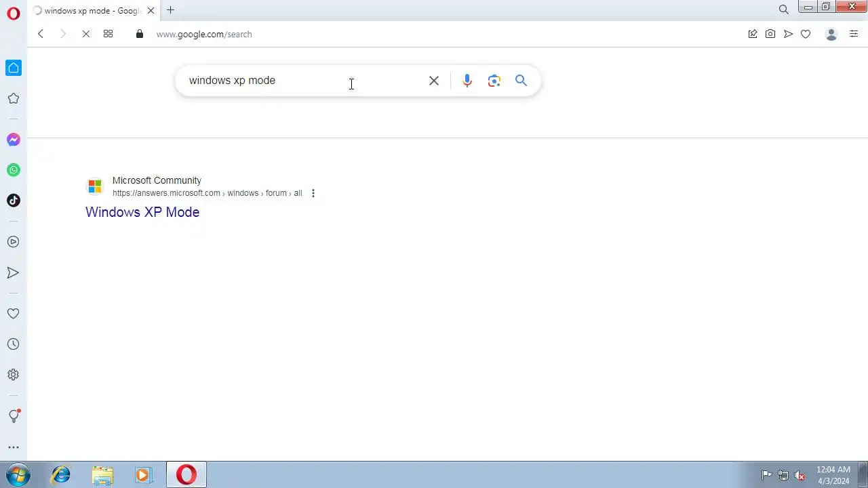
Task: Search by image with Google Lens
Action: 494,81
